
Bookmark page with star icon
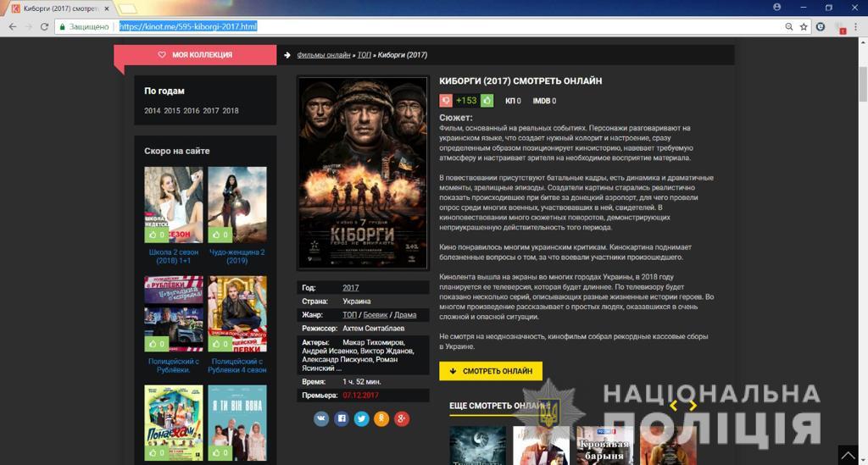pos(804,26)
